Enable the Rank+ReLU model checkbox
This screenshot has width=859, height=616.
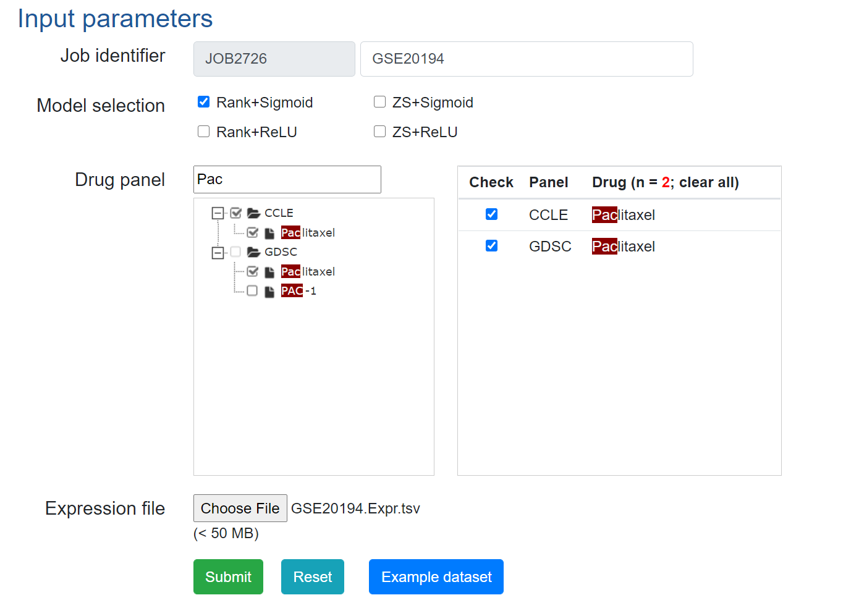point(203,132)
